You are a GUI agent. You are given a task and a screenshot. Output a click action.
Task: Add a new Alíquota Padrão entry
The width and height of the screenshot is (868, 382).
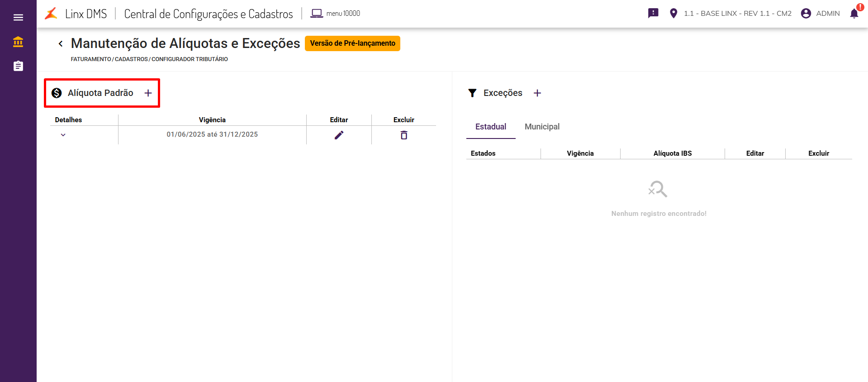(148, 93)
